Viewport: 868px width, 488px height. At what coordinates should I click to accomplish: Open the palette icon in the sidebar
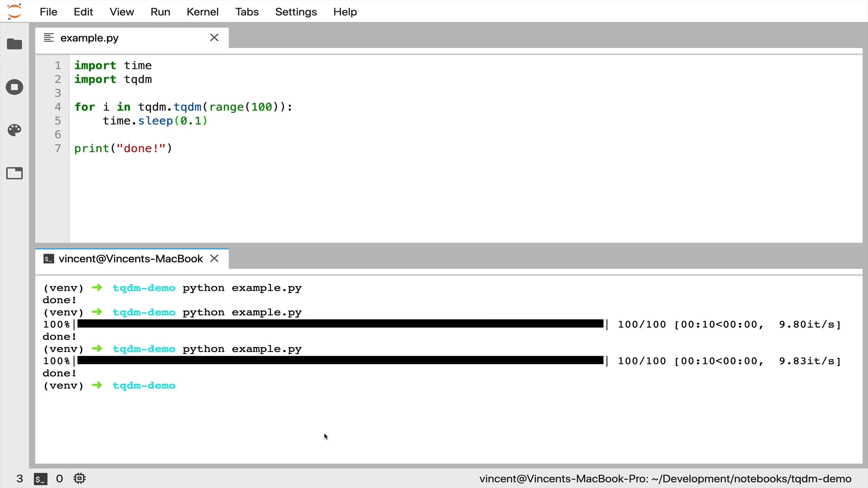click(14, 130)
